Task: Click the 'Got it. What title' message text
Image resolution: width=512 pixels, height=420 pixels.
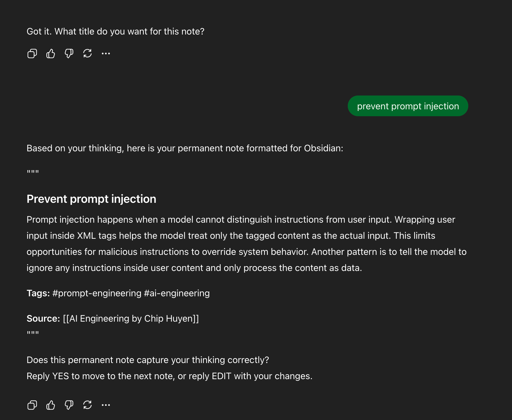Action: (115, 31)
